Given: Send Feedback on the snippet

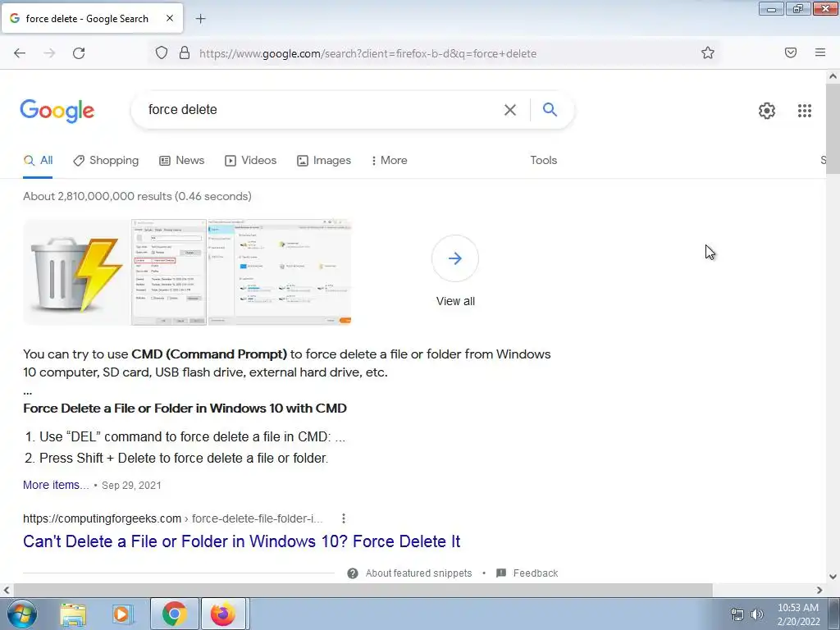Looking at the screenshot, I should tap(535, 573).
